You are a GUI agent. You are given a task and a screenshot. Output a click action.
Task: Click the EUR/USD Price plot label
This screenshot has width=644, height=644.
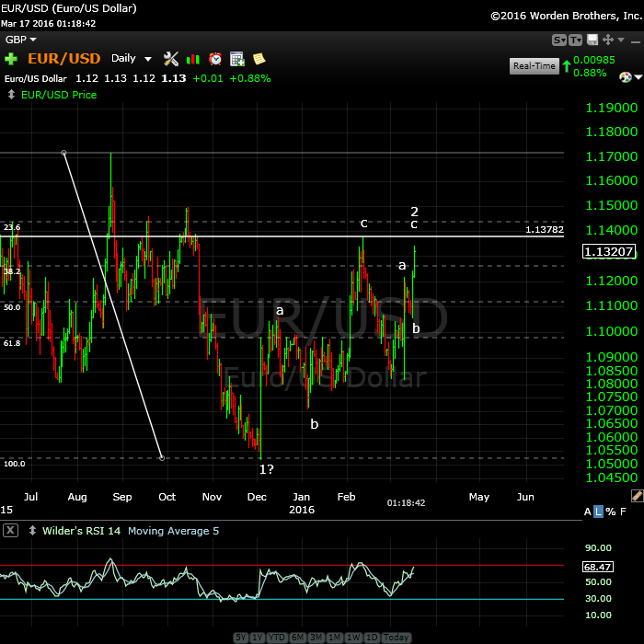59,95
